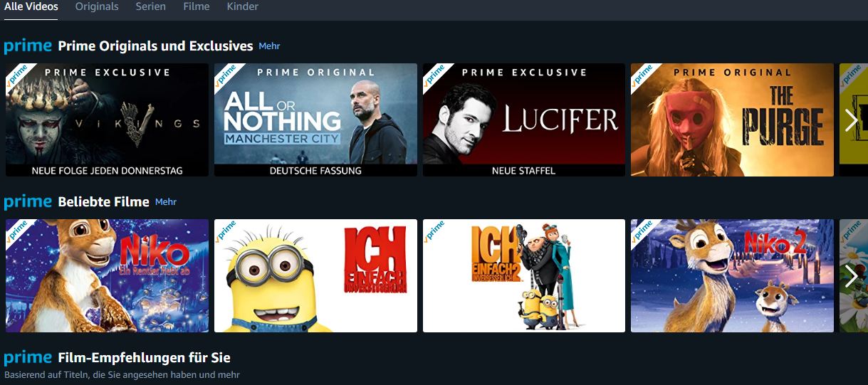Click the prime logo beside Film-Empfehlungen für Sie
Image resolution: width=868 pixels, height=385 pixels.
click(28, 357)
